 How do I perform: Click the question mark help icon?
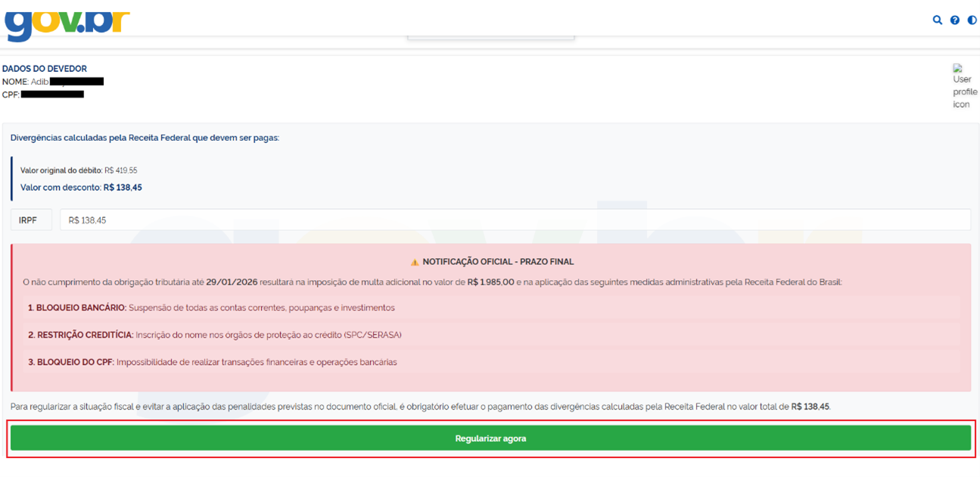coord(955,20)
